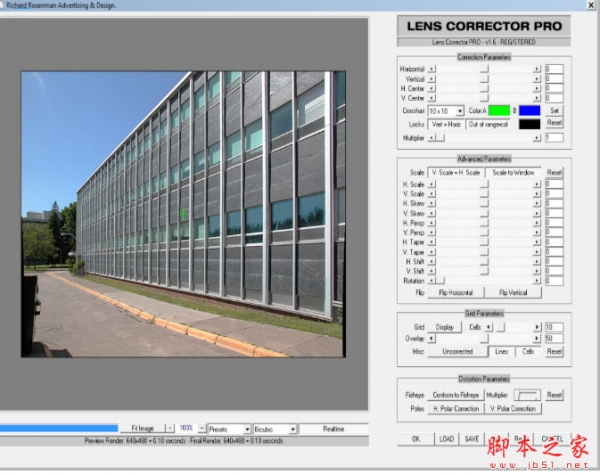The height and width of the screenshot is (475, 600).
Task: Toggle the Realtime preview option
Action: click(333, 429)
